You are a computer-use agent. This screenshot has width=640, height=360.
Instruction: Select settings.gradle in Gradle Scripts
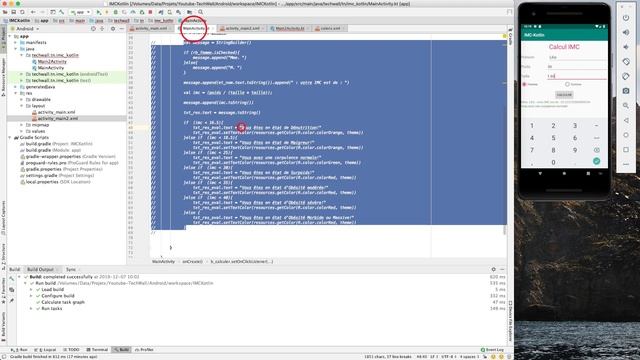57,176
